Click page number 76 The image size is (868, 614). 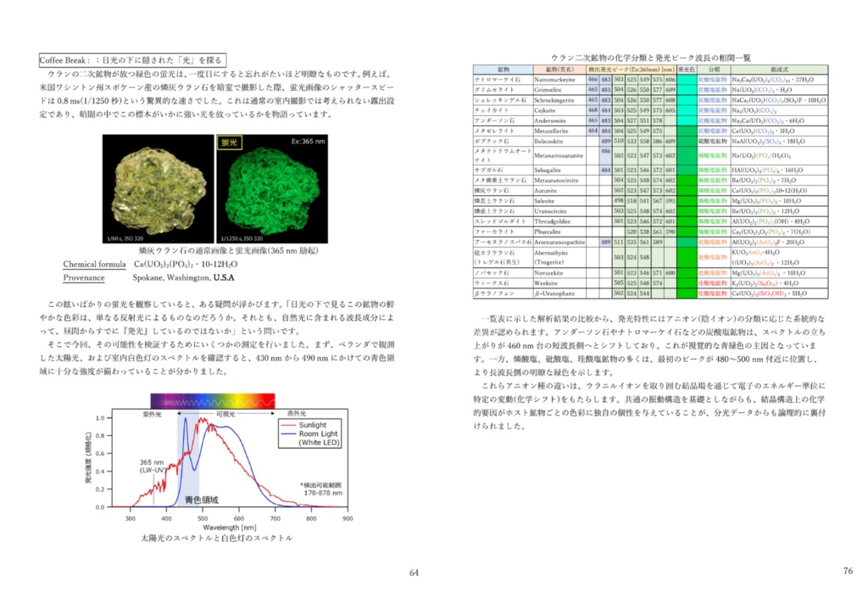(848, 571)
